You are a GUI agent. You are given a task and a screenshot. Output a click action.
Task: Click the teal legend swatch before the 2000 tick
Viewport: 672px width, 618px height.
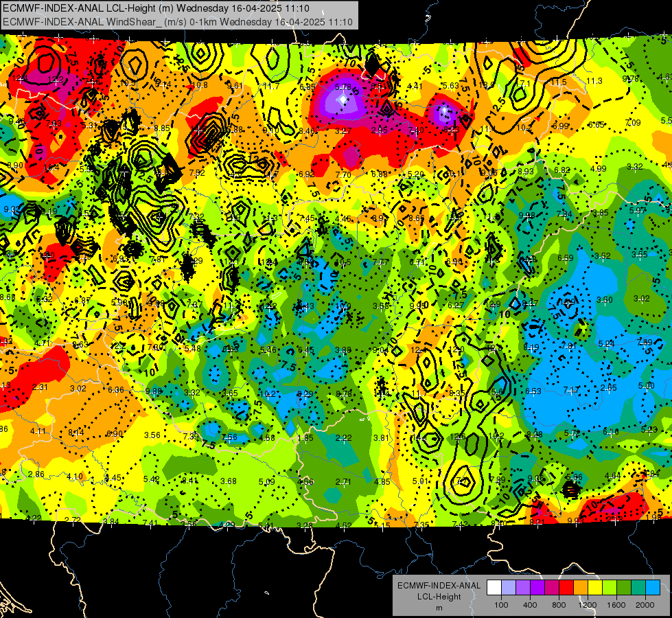coord(638,588)
